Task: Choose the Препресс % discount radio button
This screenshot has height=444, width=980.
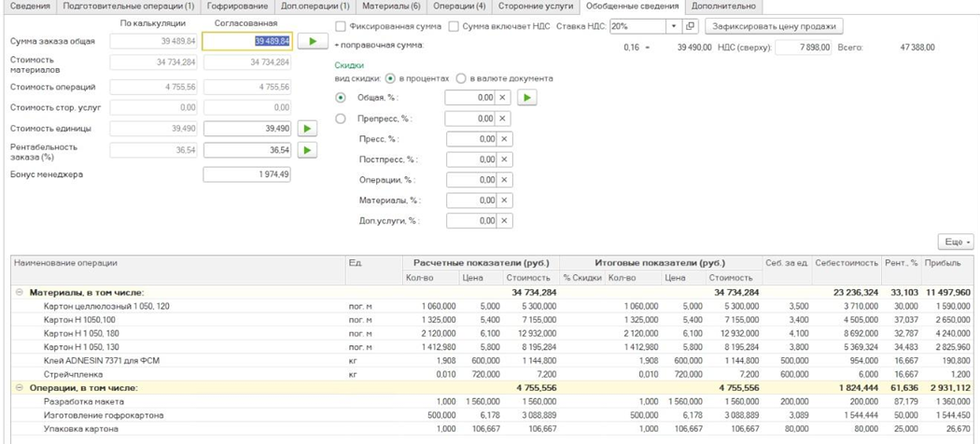Action: (x=341, y=118)
